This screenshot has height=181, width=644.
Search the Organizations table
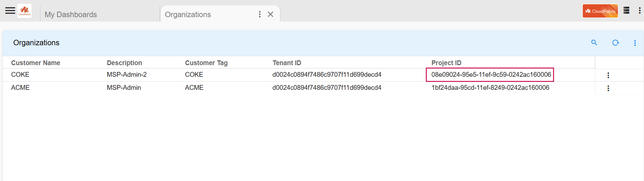(x=594, y=43)
